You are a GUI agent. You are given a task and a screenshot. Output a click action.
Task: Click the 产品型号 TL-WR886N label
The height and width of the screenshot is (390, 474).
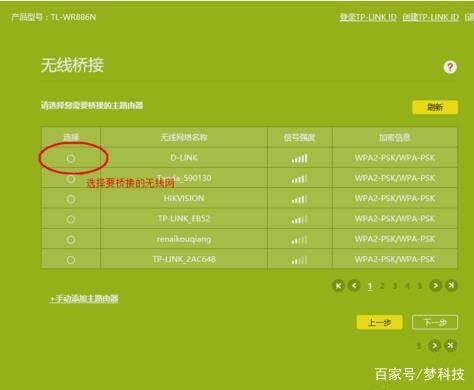point(53,17)
